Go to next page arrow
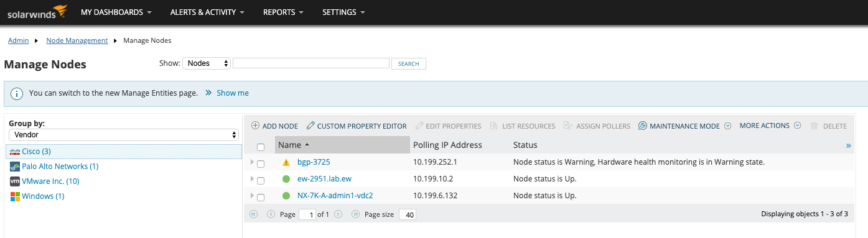 338,214
